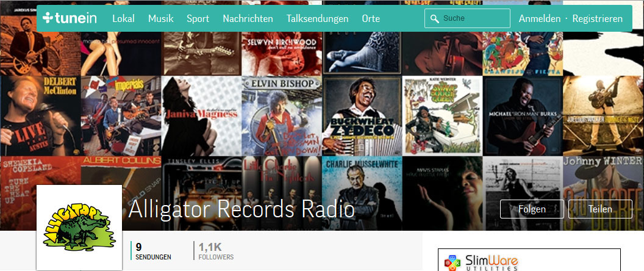Click the Imperials album cover
This screenshot has width=644, height=271.
pos(121,116)
